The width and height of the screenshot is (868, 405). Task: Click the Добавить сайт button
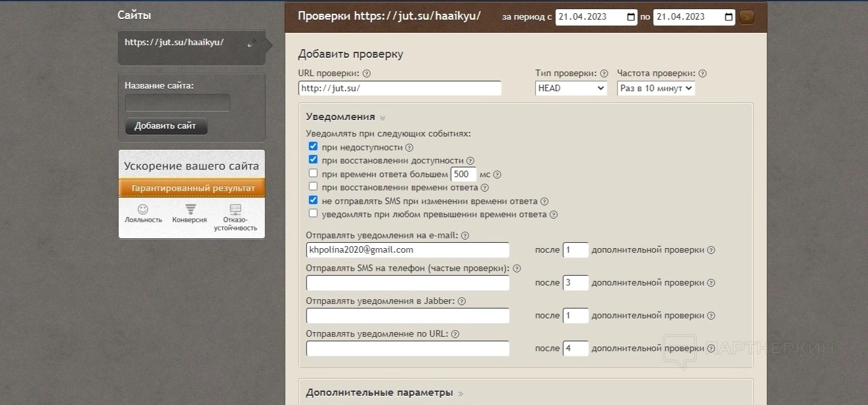[x=166, y=126]
